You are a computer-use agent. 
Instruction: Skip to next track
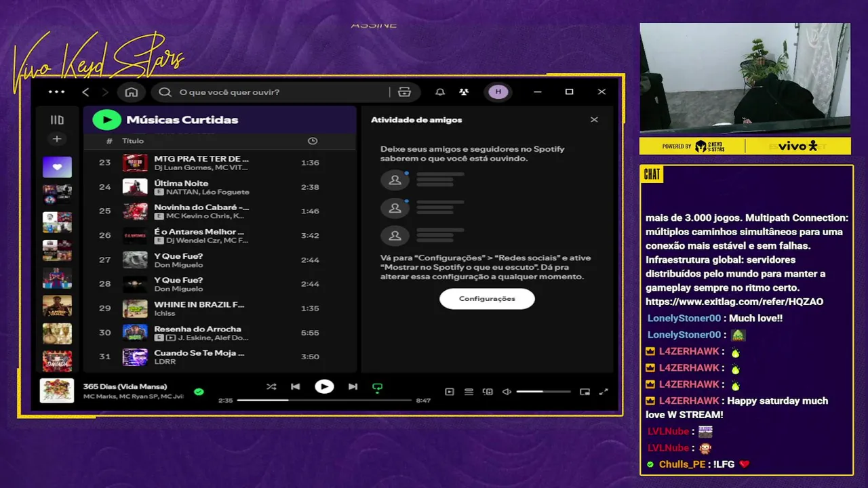pyautogui.click(x=353, y=387)
